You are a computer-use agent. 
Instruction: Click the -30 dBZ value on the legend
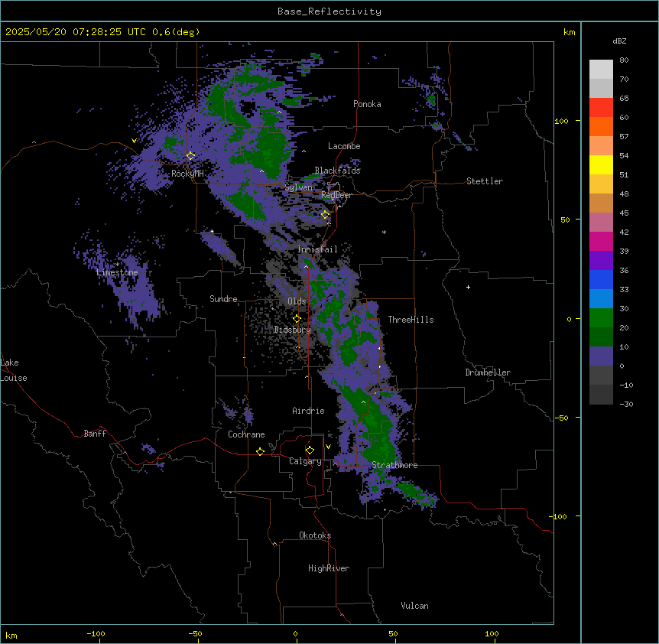click(x=626, y=404)
